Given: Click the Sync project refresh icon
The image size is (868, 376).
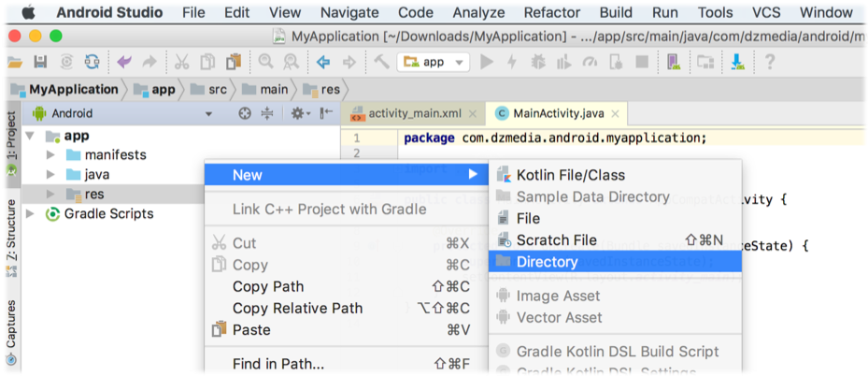Looking at the screenshot, I should [x=91, y=62].
